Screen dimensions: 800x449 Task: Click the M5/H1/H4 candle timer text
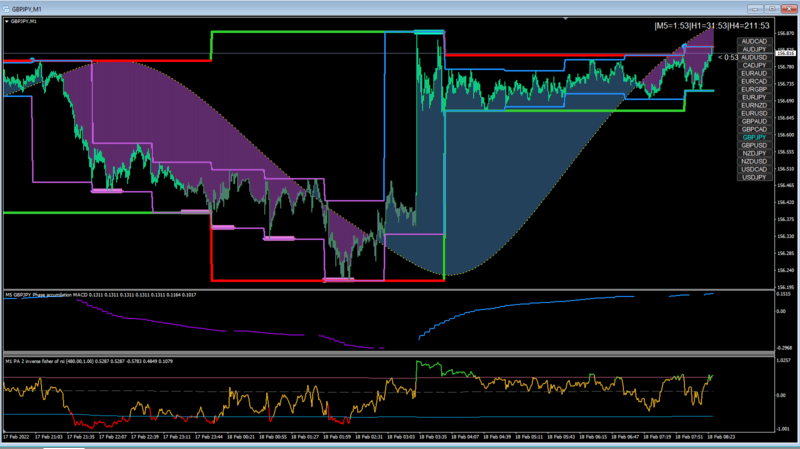point(712,26)
